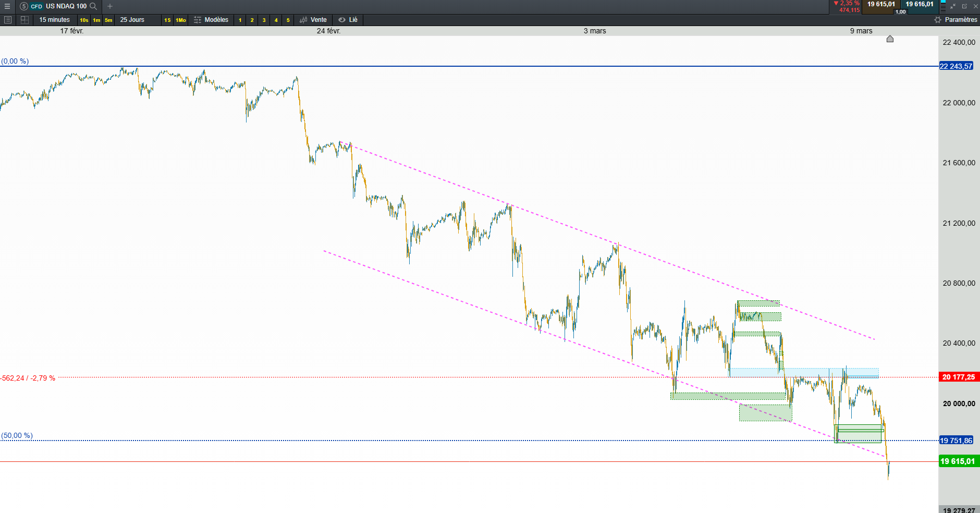Image resolution: width=980 pixels, height=513 pixels.
Task: Click the Vente sell button
Action: tap(313, 20)
